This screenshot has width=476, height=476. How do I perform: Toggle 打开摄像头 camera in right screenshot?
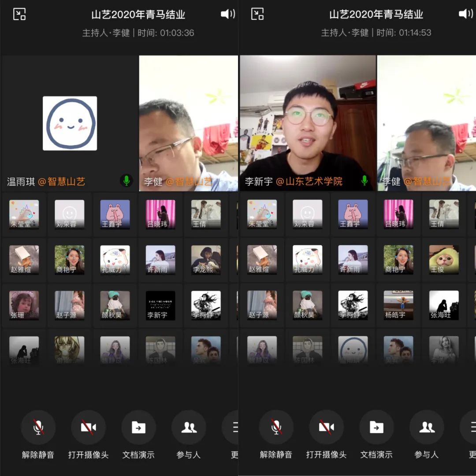(x=326, y=427)
